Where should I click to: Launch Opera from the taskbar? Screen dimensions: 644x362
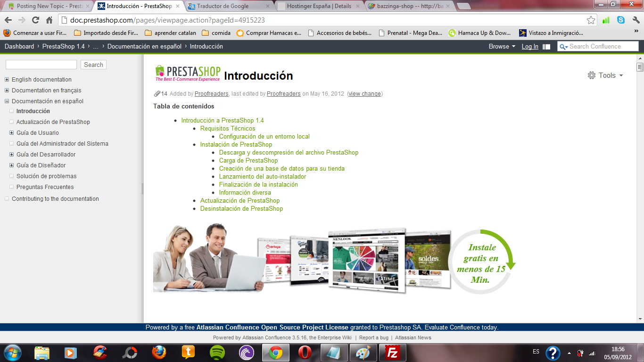tap(305, 353)
